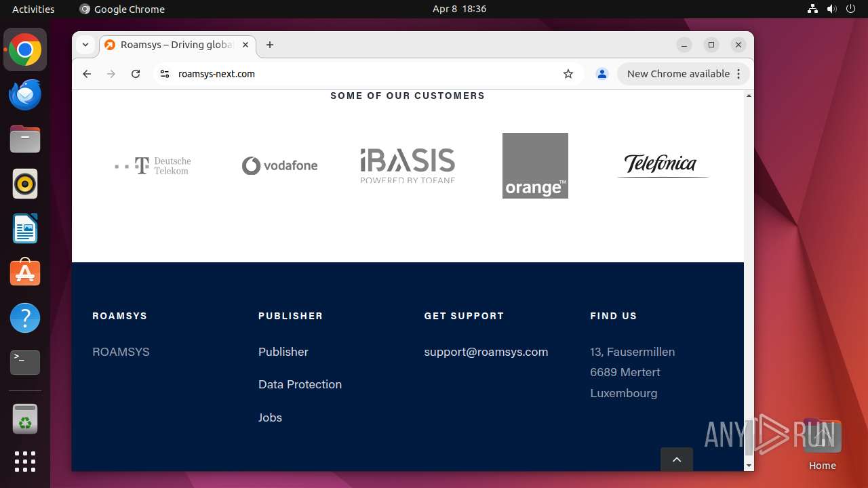
Task: Launch Thunderbird mail from the dock
Action: (25, 95)
